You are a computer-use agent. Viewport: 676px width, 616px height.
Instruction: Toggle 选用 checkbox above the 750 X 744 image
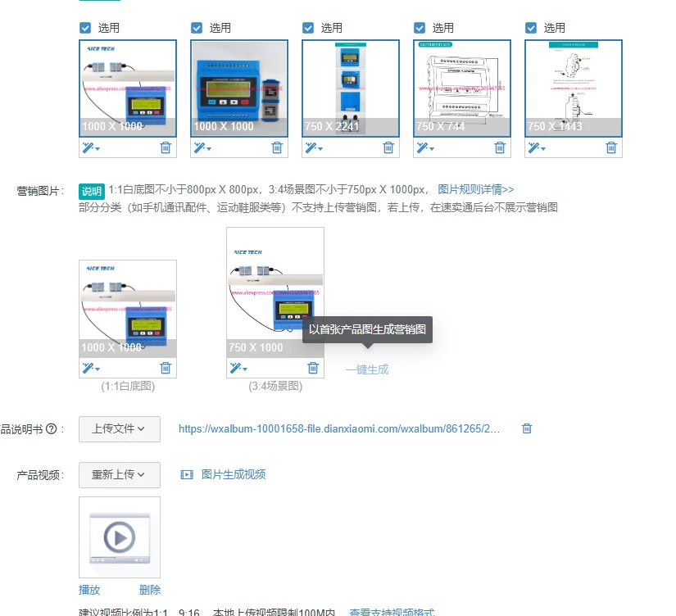click(x=420, y=28)
